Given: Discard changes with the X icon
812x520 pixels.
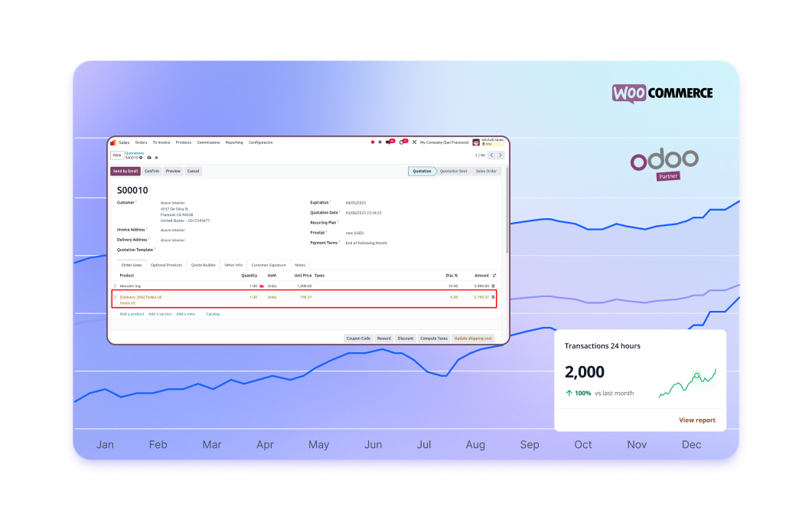Looking at the screenshot, I should coord(156,158).
